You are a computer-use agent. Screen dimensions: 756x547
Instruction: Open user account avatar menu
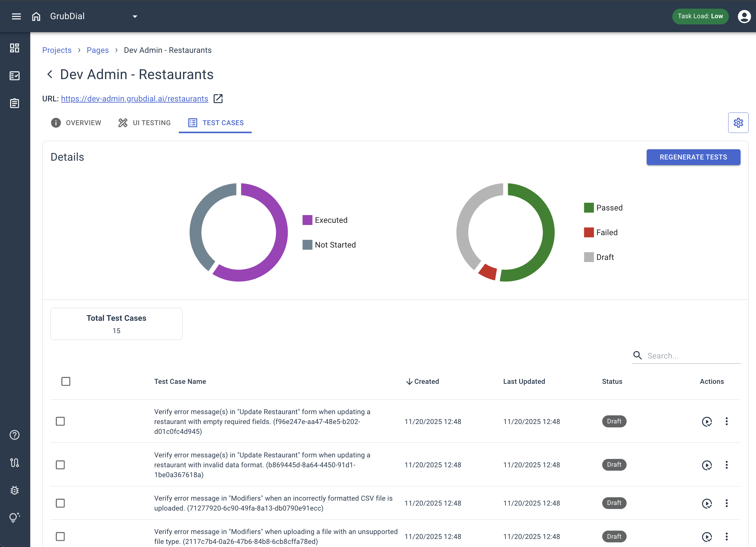point(744,16)
